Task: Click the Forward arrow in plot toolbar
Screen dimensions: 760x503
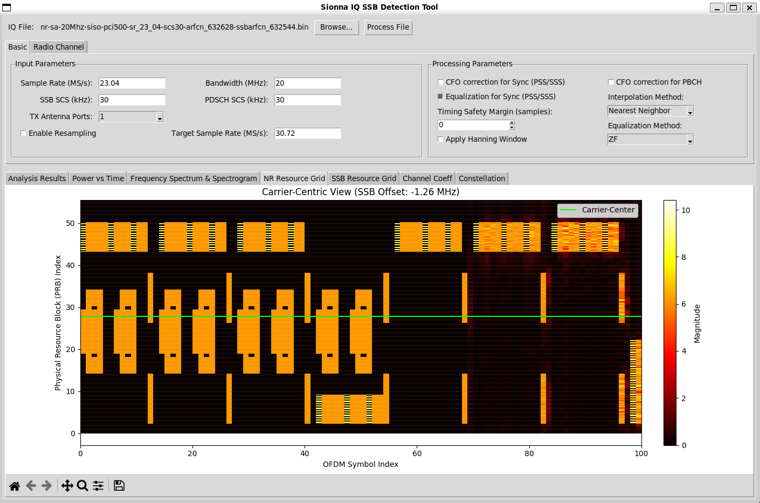Action: click(x=47, y=486)
